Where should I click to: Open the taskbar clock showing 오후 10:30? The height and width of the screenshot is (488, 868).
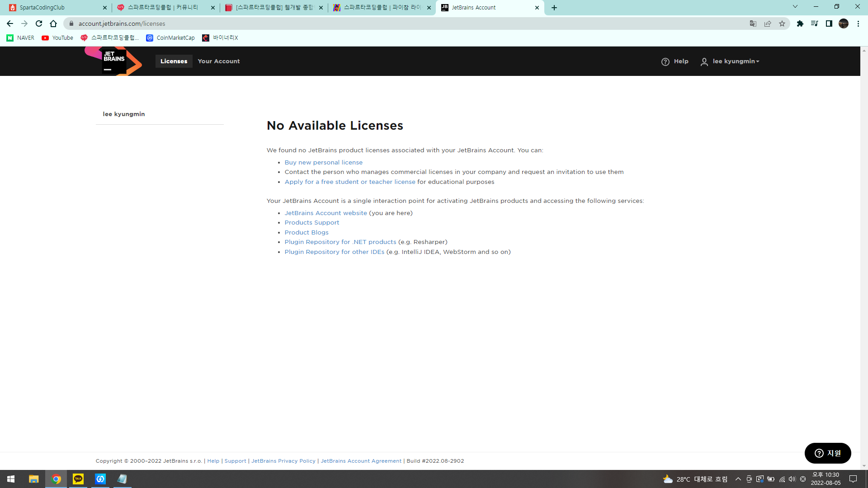826,479
